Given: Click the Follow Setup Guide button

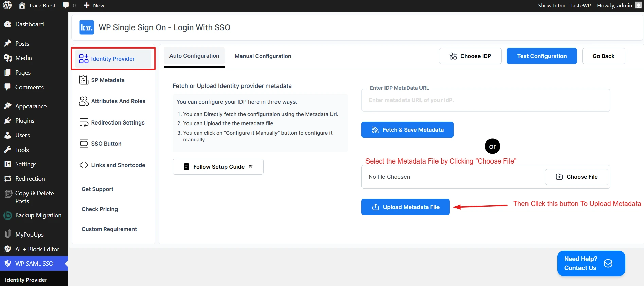Looking at the screenshot, I should (218, 167).
